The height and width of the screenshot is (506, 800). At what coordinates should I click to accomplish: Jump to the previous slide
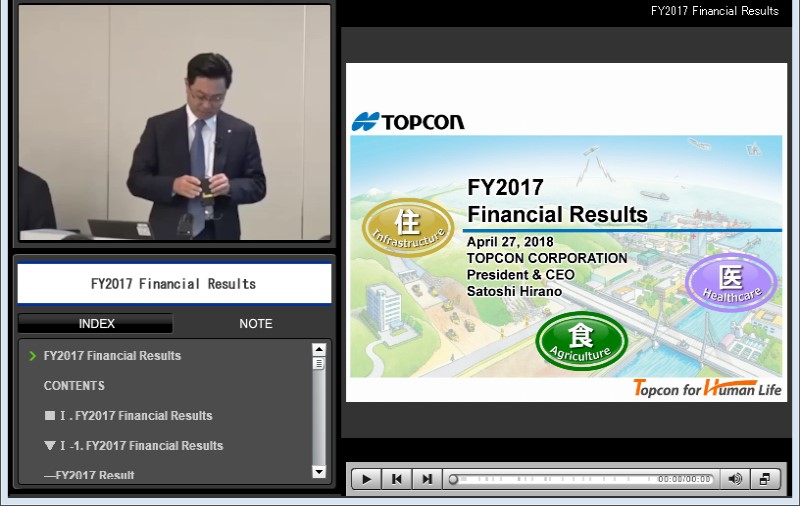(x=396, y=479)
